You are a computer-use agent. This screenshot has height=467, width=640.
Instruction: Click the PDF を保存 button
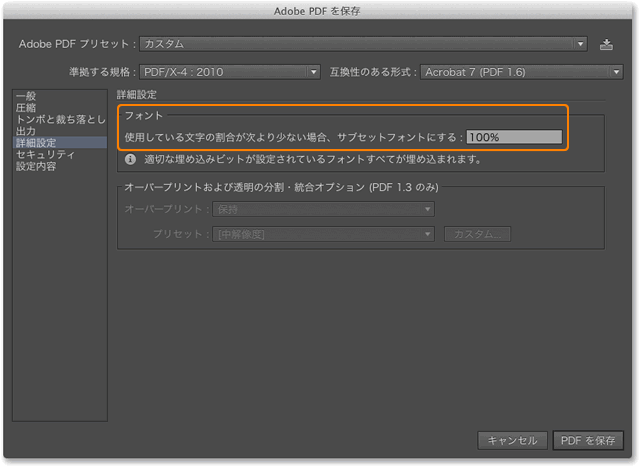point(589,440)
